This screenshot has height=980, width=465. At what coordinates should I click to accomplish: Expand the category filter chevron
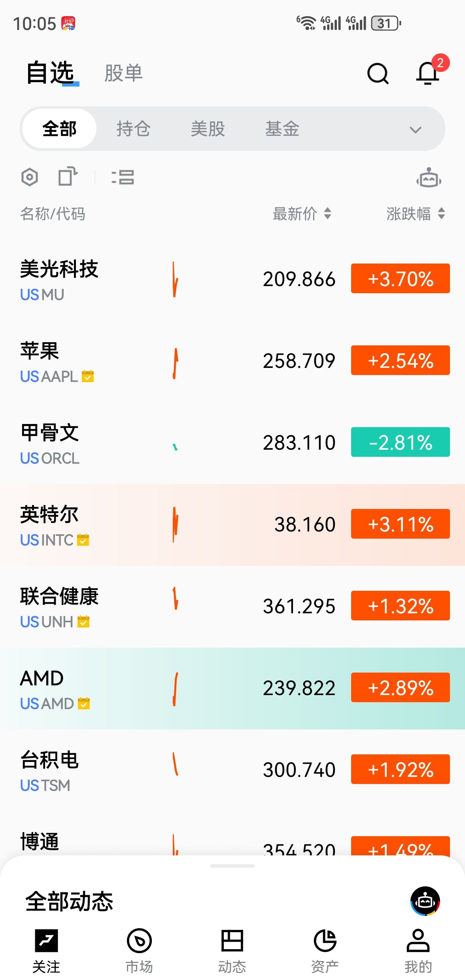pyautogui.click(x=415, y=130)
